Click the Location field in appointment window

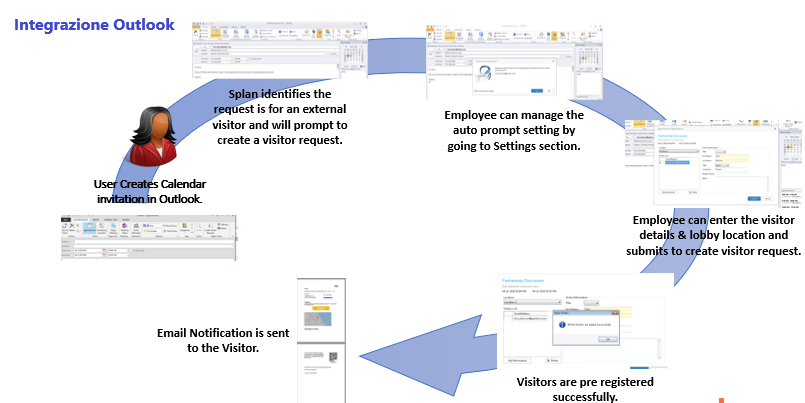[x=153, y=246]
